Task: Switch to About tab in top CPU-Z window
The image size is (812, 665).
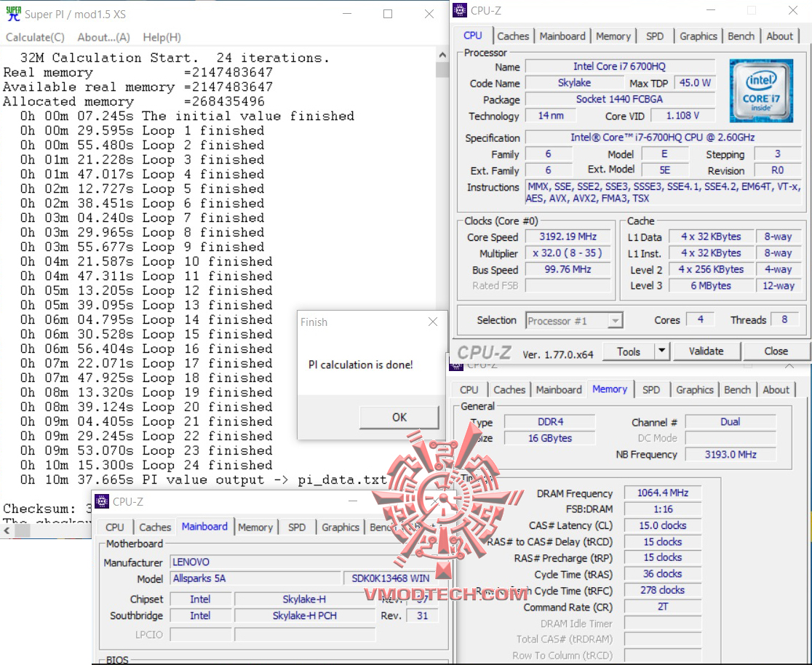Action: pyautogui.click(x=779, y=36)
